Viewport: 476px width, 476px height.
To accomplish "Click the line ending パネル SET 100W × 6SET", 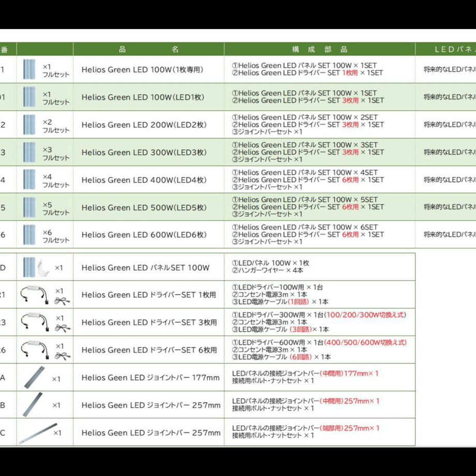I will coord(305,227).
